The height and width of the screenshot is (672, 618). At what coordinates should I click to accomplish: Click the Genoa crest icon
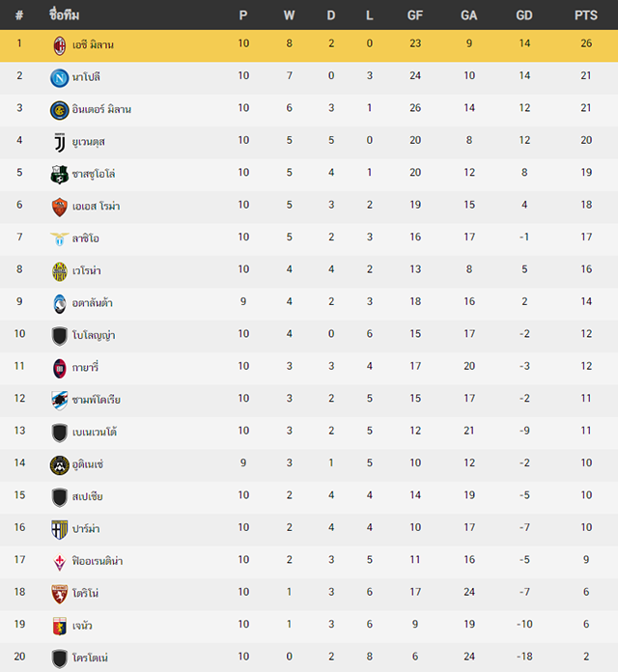coord(60,627)
